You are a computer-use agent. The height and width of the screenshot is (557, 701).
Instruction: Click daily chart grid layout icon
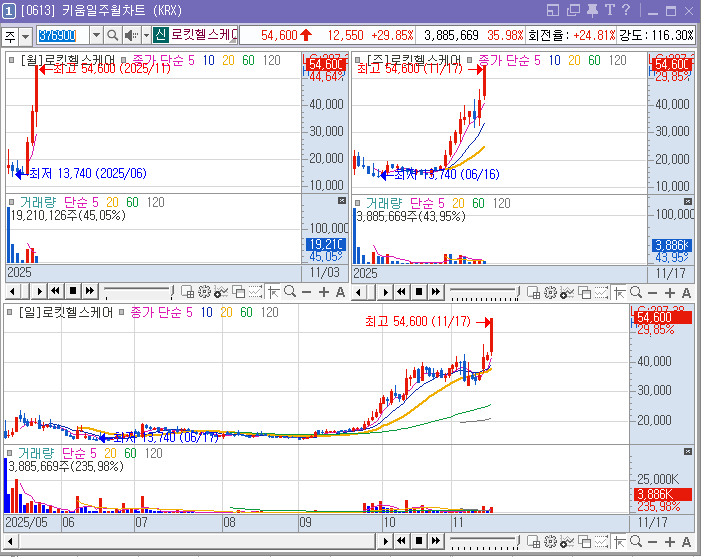(533, 541)
